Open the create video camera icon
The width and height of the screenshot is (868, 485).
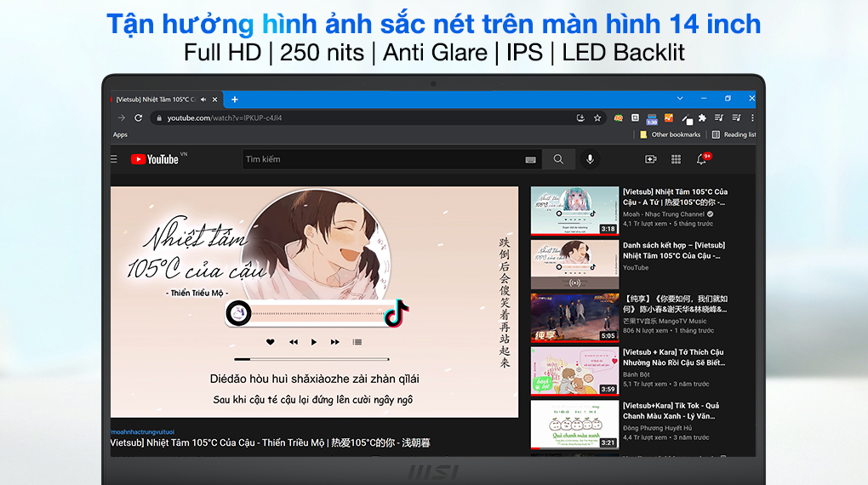650,159
